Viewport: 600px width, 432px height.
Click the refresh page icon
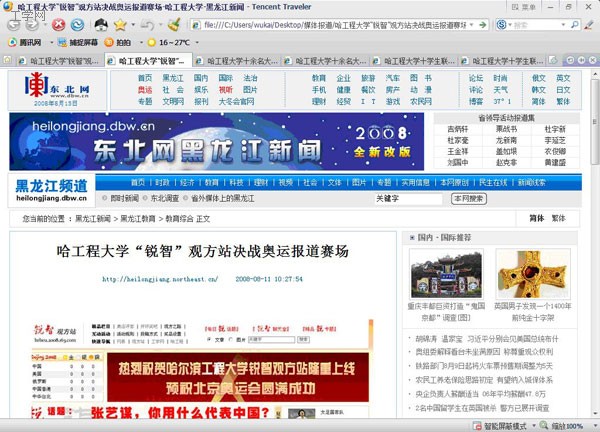pos(76,24)
